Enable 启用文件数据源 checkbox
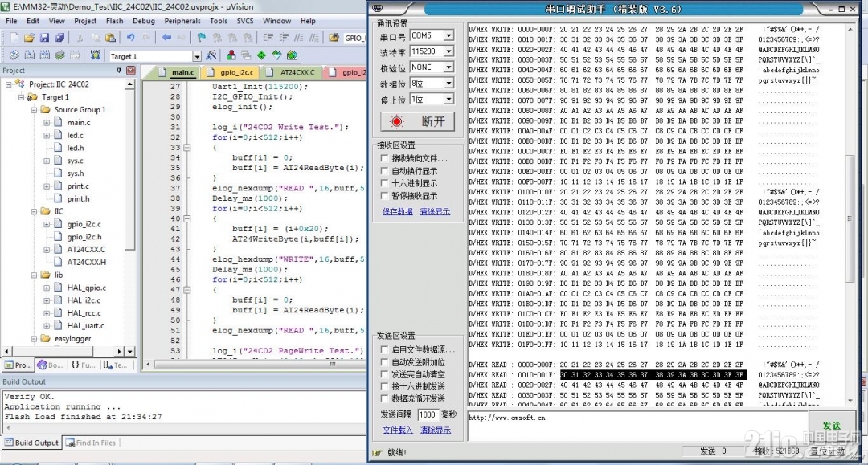 pos(385,349)
